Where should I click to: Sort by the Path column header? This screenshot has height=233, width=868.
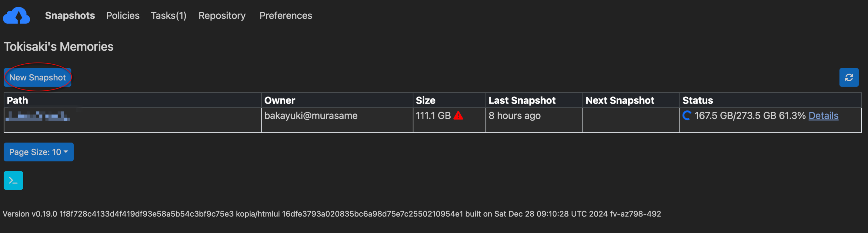[x=18, y=100]
